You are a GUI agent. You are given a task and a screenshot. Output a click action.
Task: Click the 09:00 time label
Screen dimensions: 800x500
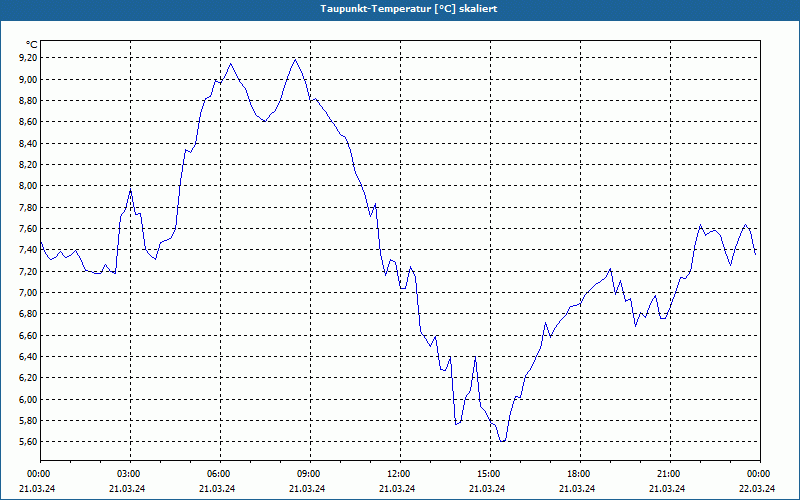click(x=310, y=474)
